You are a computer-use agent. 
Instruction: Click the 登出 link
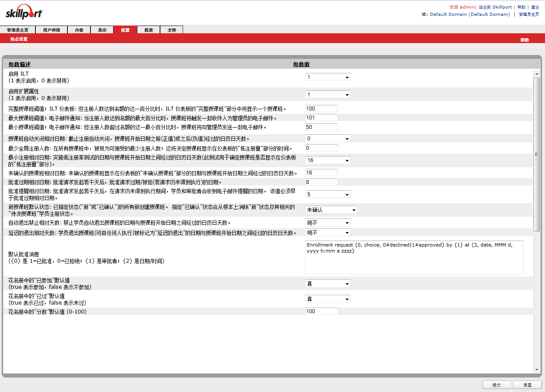pos(536,7)
